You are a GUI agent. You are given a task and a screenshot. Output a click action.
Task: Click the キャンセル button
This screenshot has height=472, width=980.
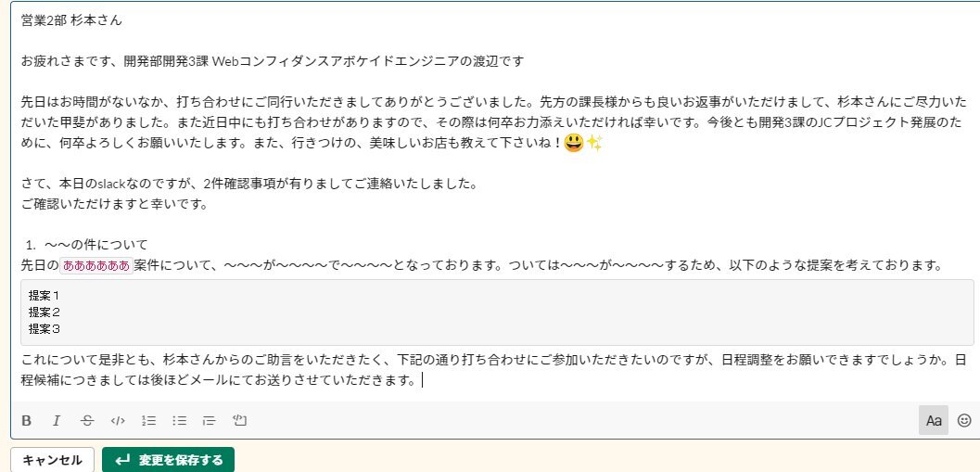click(x=53, y=460)
